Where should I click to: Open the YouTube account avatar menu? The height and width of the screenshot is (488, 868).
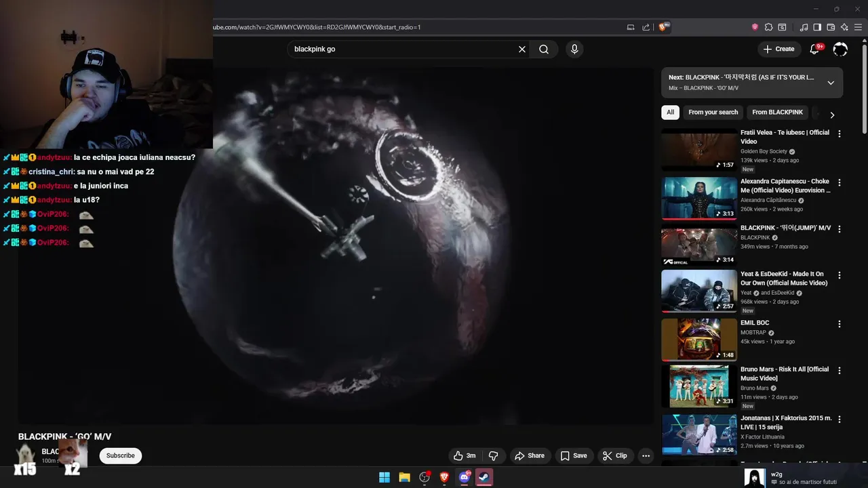click(x=840, y=49)
